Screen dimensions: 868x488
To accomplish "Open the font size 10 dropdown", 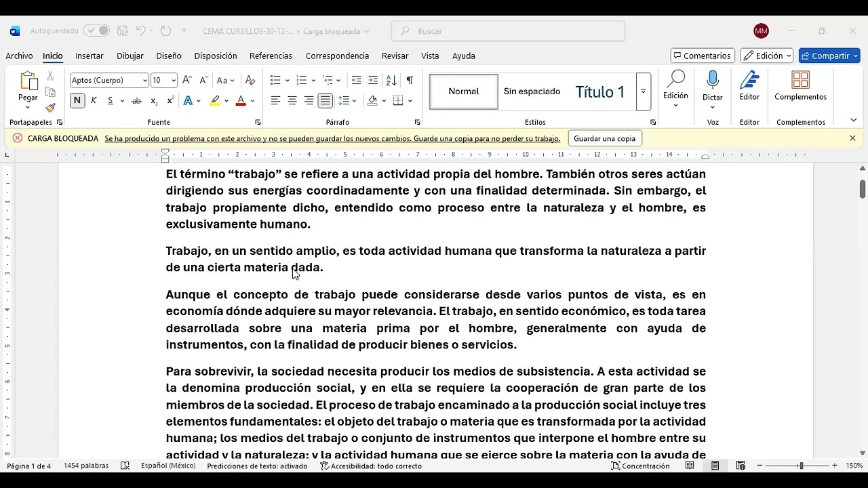I will pyautogui.click(x=174, y=81).
